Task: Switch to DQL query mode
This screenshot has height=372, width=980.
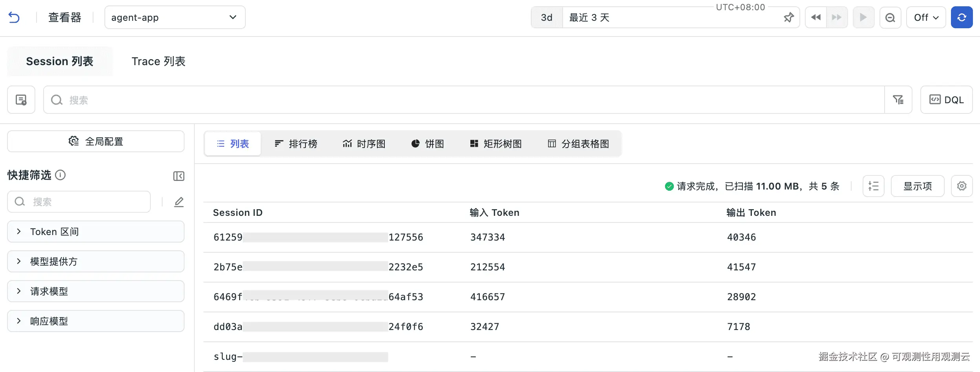Action: tap(946, 100)
